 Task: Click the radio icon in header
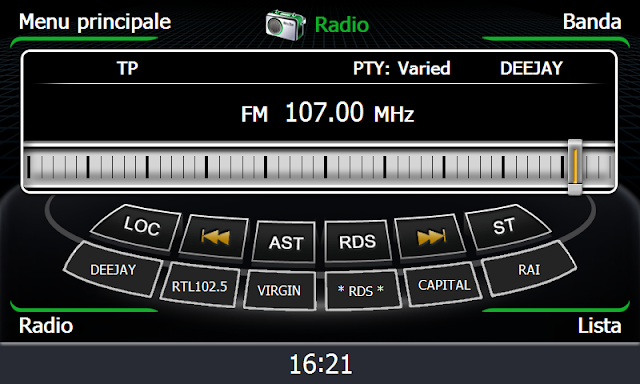click(x=285, y=25)
